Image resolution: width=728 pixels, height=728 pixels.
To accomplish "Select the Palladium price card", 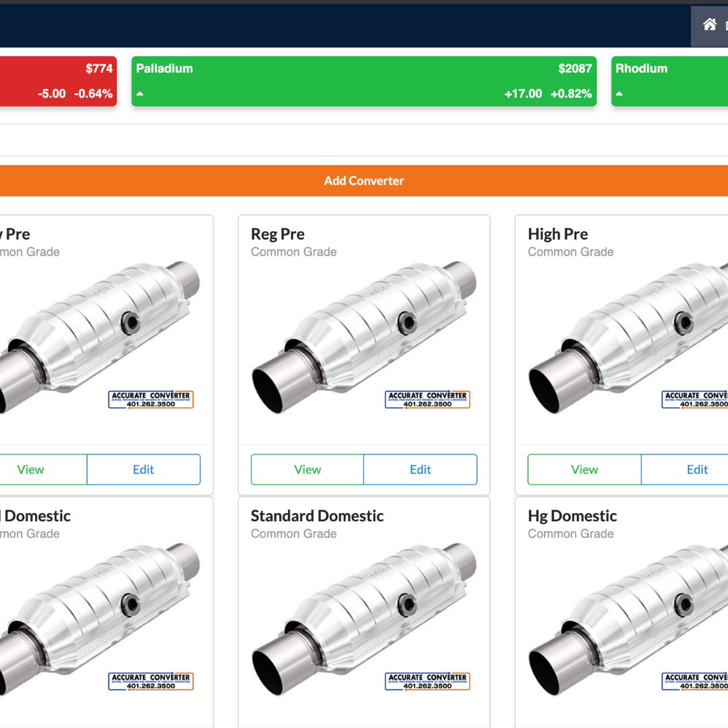I will coord(364,81).
